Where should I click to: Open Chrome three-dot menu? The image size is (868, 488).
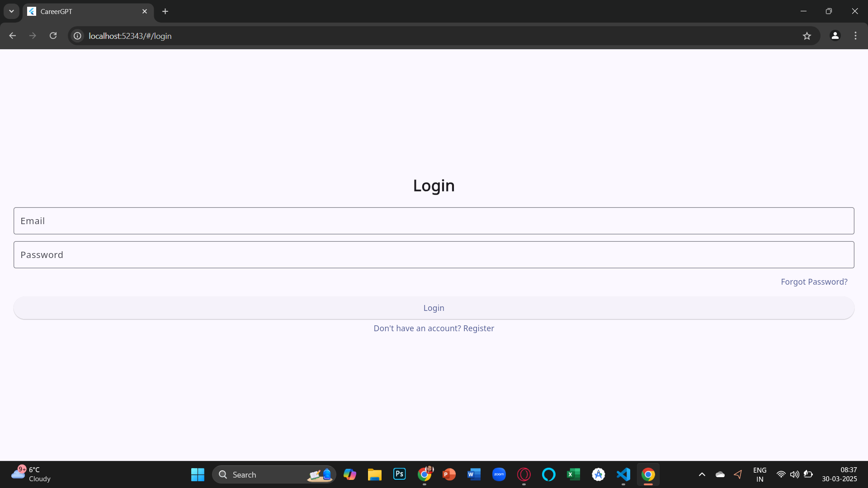pyautogui.click(x=855, y=36)
